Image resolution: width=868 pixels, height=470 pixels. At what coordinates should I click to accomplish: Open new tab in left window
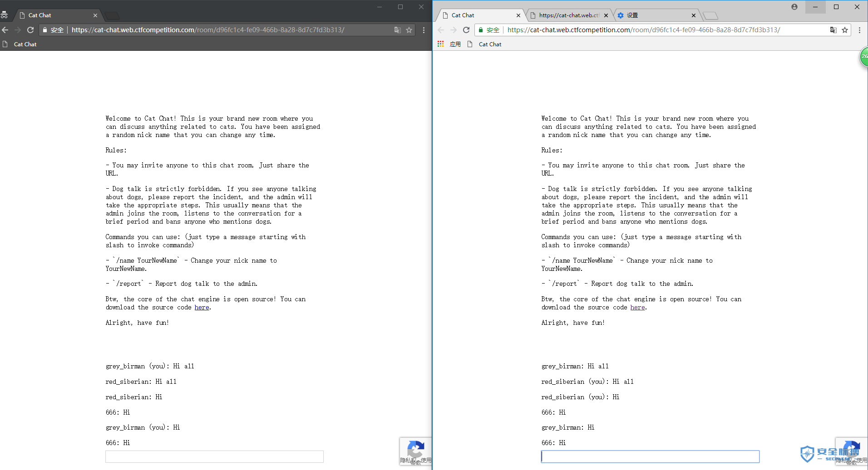tap(112, 16)
